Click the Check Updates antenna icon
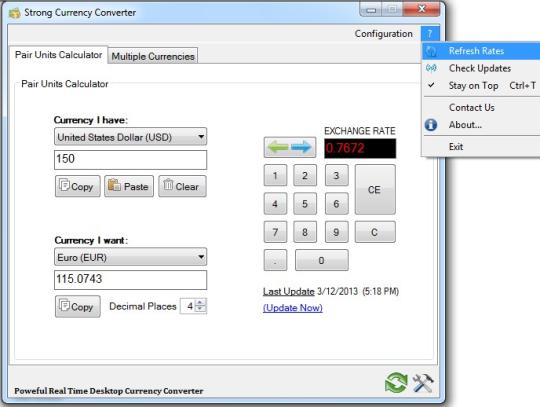 pyautogui.click(x=431, y=68)
